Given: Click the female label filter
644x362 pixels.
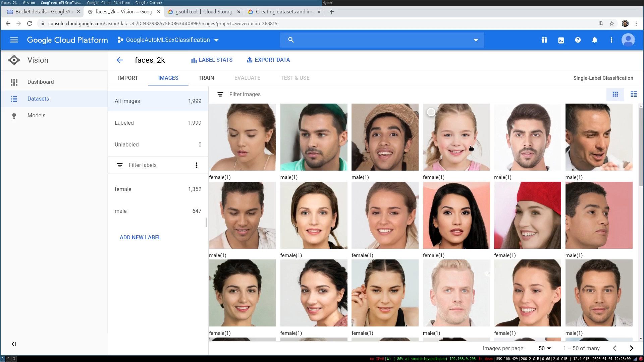Looking at the screenshot, I should [x=123, y=189].
